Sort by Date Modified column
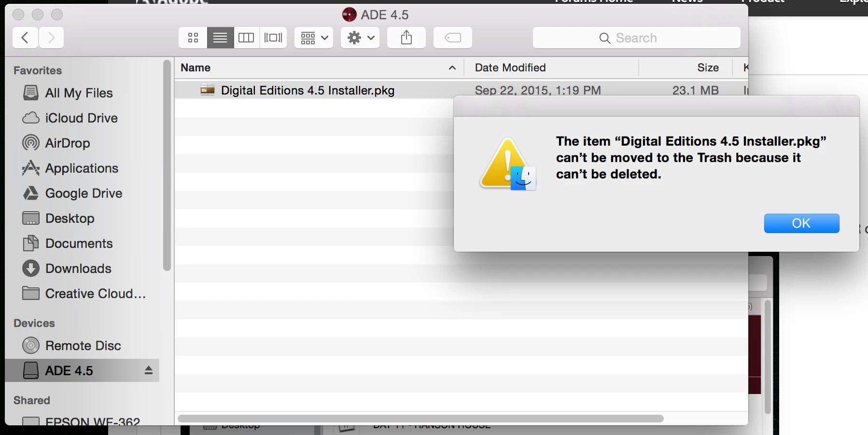 pyautogui.click(x=551, y=68)
